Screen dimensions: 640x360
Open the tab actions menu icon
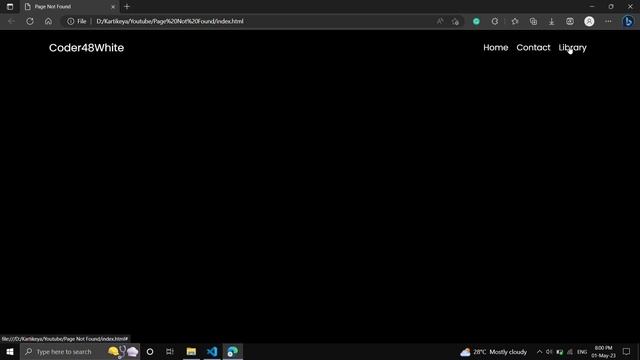tap(10, 7)
